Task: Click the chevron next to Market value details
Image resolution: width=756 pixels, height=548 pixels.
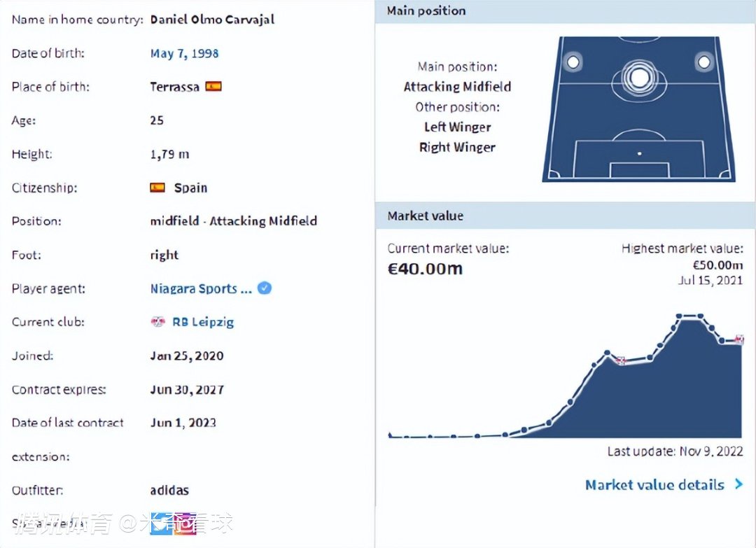Action: (x=738, y=484)
